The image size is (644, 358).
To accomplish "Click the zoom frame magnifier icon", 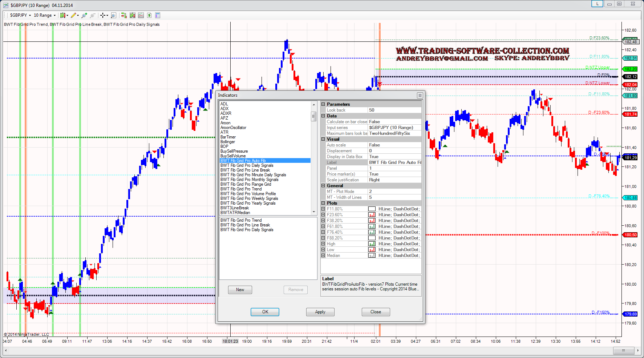I will point(113,15).
